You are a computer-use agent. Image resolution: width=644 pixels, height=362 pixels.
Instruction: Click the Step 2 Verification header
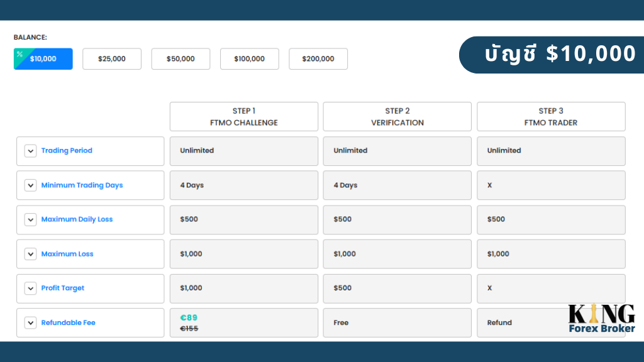click(x=397, y=116)
